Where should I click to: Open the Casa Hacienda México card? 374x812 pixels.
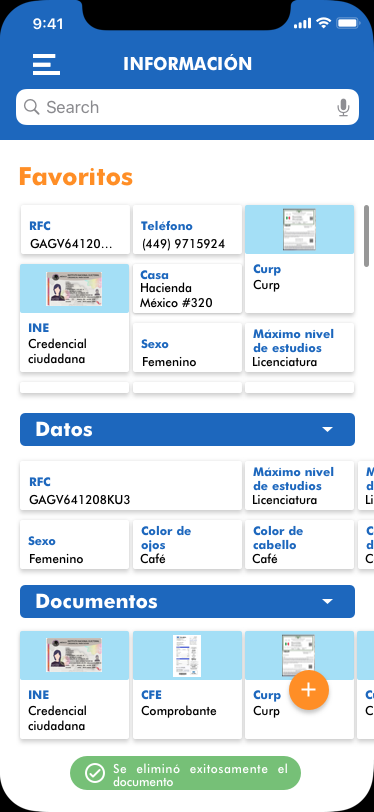pos(188,288)
